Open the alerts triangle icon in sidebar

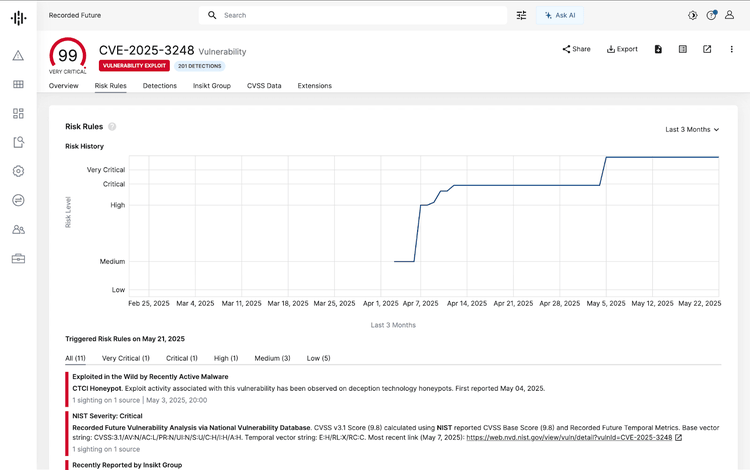coord(18,56)
